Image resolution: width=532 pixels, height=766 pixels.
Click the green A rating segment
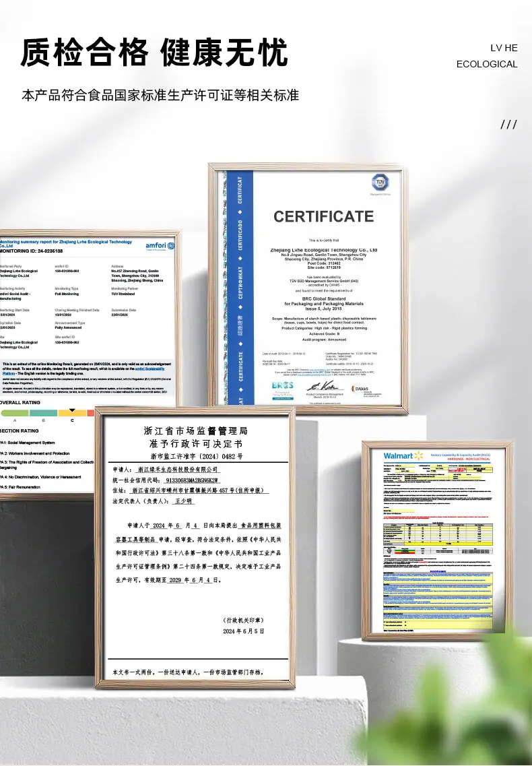tap(15, 413)
